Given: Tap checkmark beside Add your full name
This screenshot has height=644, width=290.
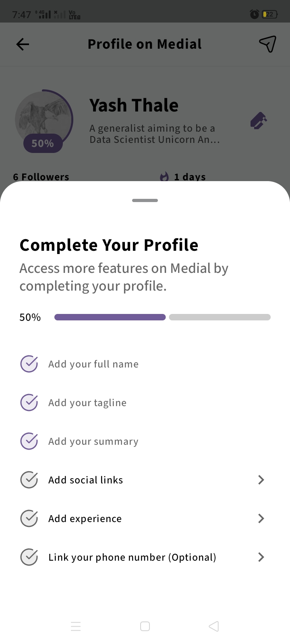Looking at the screenshot, I should click(x=29, y=364).
